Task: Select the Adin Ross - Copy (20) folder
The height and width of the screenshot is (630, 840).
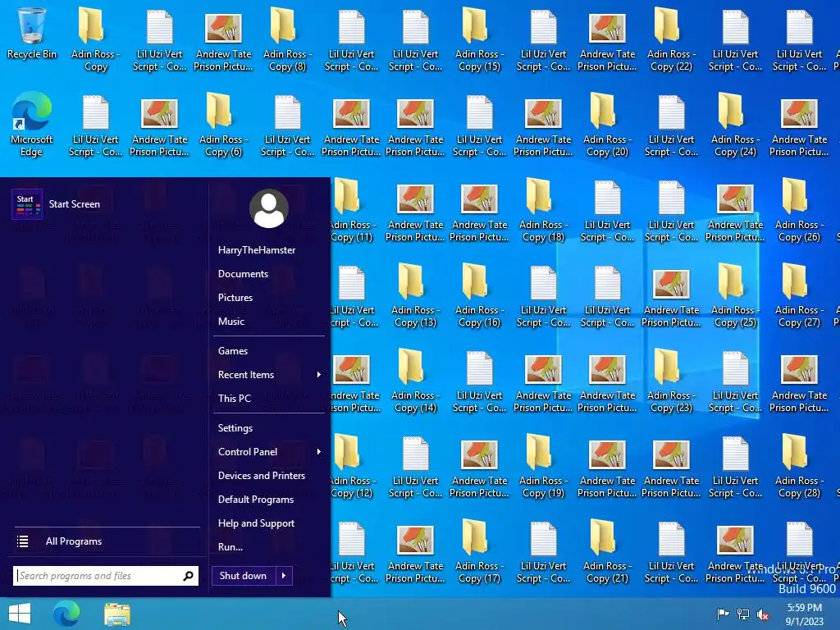Action: pos(607,125)
